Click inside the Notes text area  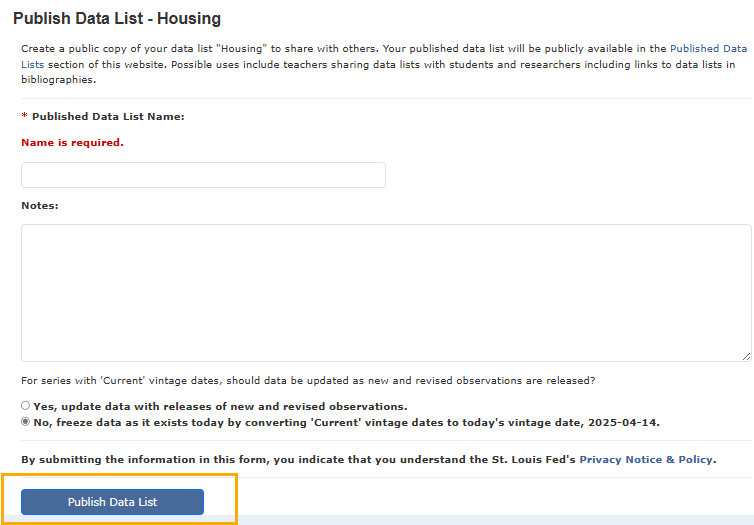point(386,293)
